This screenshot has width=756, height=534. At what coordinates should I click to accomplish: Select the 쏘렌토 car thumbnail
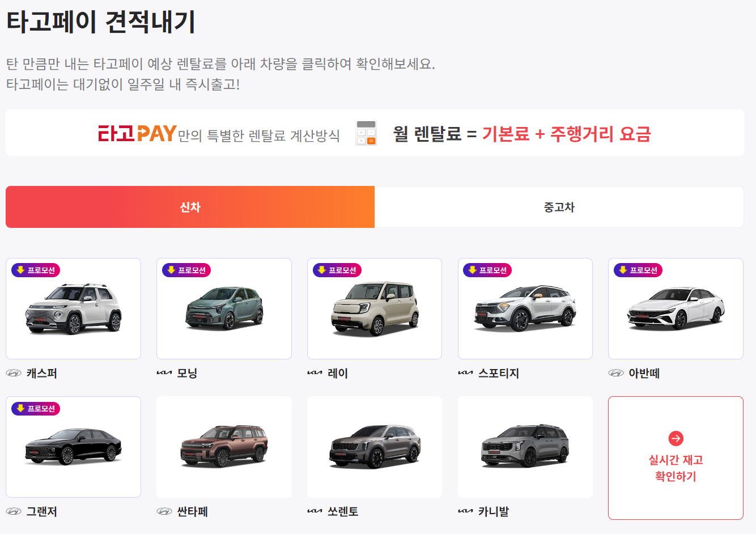(375, 447)
